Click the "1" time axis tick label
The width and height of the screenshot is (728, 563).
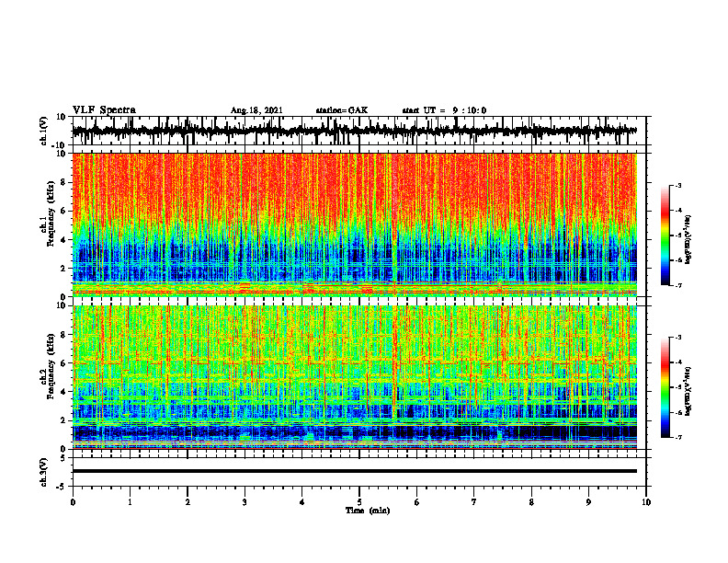pyautogui.click(x=130, y=502)
